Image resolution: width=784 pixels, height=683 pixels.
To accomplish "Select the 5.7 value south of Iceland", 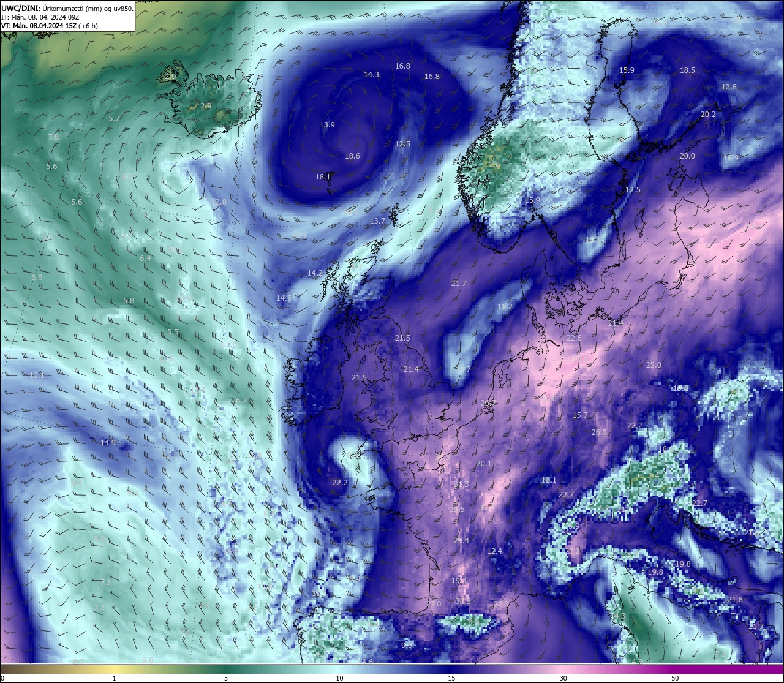I will pyautogui.click(x=114, y=118).
